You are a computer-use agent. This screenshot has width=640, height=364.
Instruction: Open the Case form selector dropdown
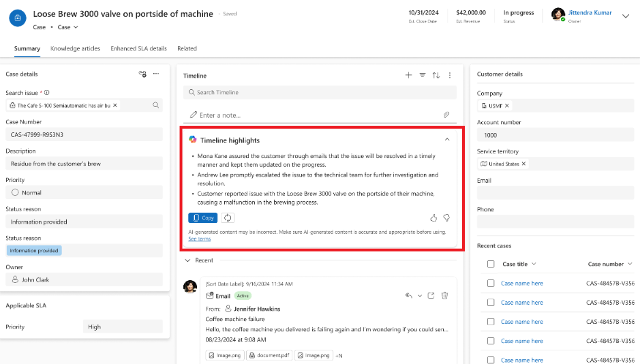click(x=67, y=27)
